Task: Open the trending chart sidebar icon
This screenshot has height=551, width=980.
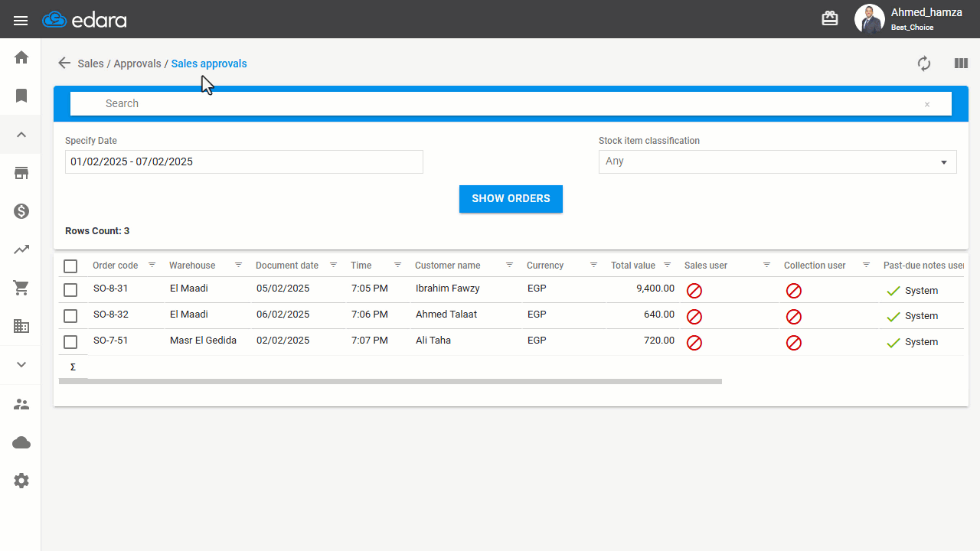Action: click(21, 249)
